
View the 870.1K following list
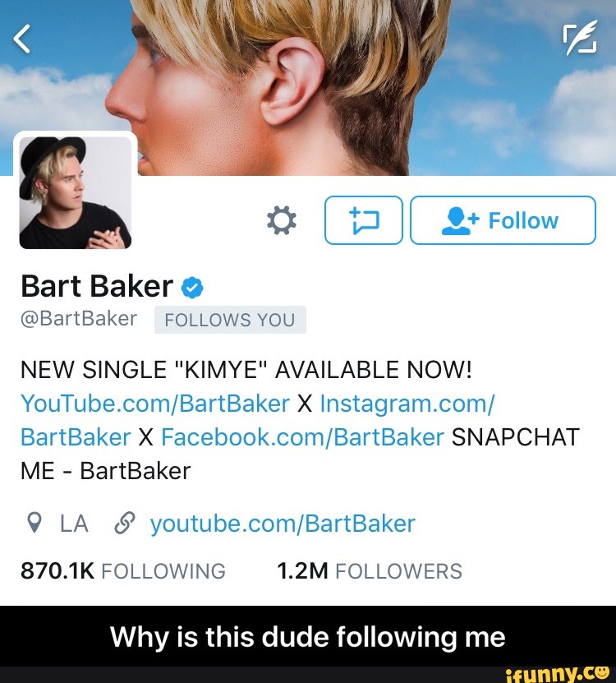123,571
